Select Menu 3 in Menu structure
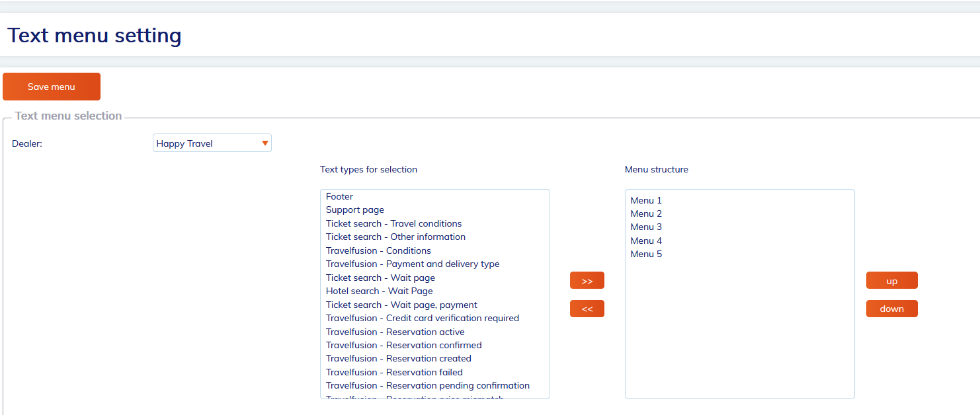Viewport: 980px width, 415px height. click(646, 227)
